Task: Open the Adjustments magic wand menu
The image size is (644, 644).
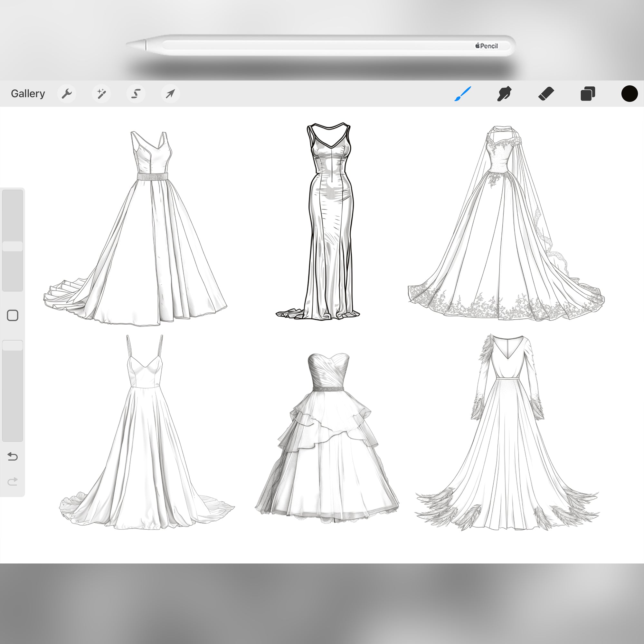Action: pos(102,93)
